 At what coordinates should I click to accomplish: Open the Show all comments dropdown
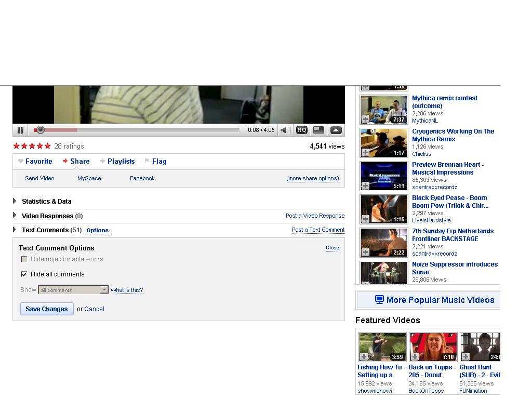point(73,290)
